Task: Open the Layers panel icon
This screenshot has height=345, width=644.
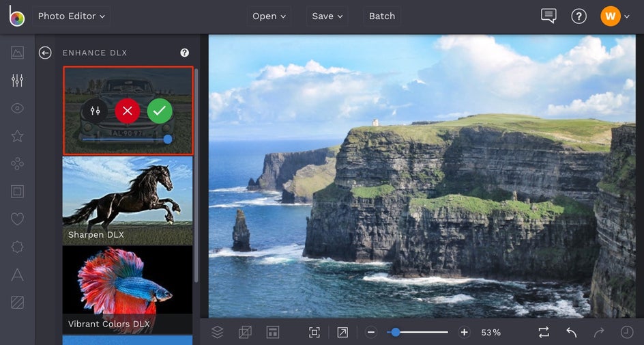Action: [x=218, y=332]
